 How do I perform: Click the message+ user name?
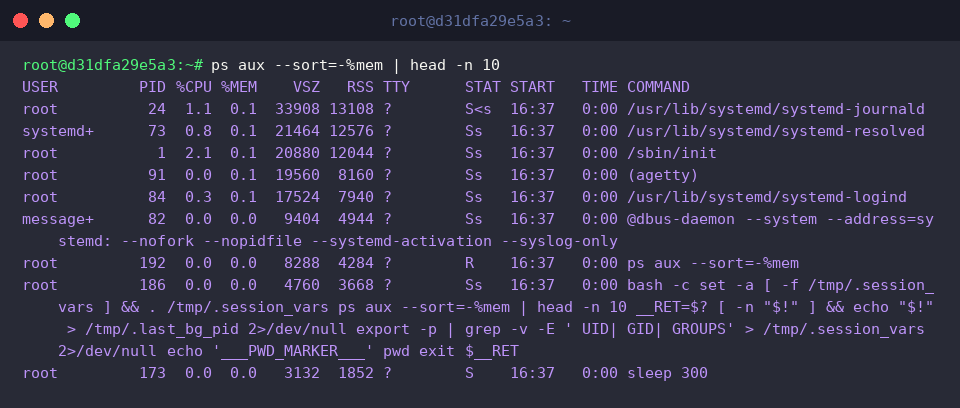58,219
